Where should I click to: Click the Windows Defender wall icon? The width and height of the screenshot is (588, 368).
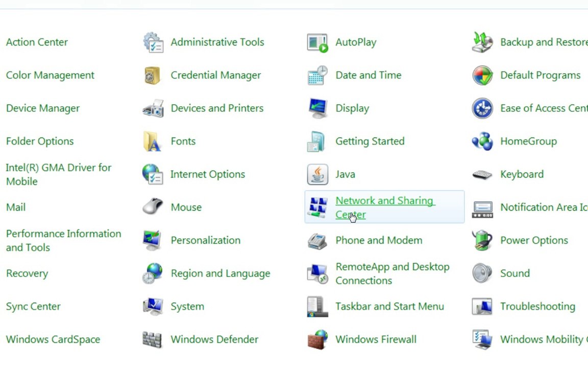click(x=152, y=339)
